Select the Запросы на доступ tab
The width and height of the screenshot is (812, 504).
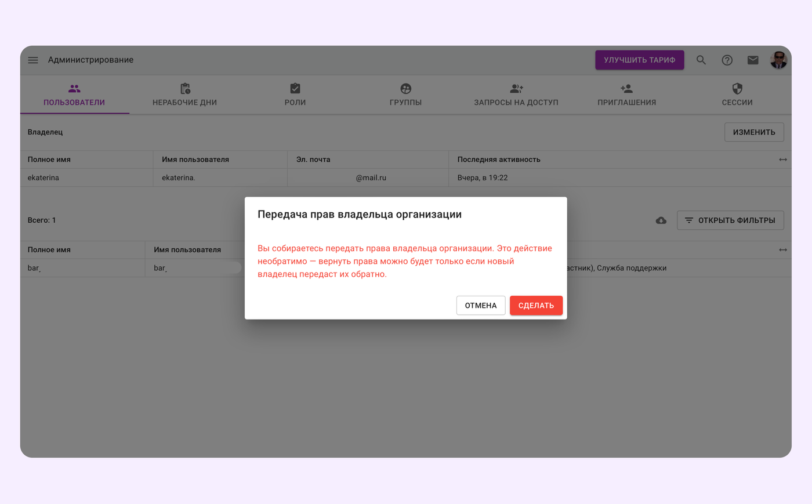(516, 95)
